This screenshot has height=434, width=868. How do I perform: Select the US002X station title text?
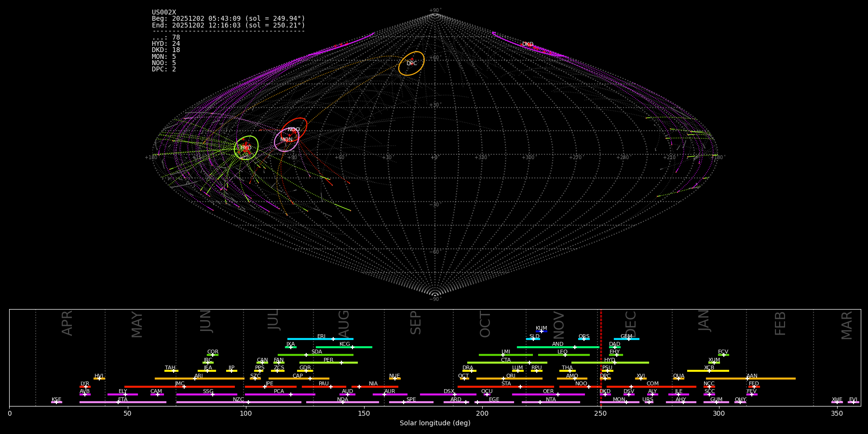164,13
